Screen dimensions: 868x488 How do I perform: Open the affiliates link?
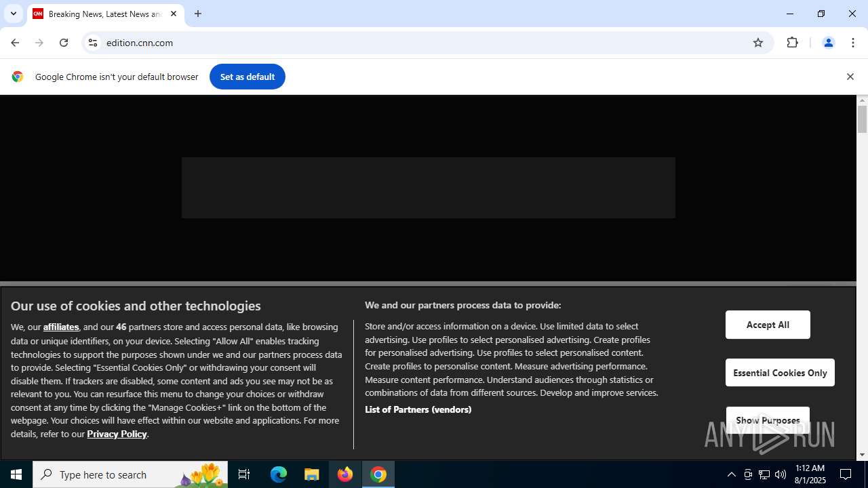(61, 327)
